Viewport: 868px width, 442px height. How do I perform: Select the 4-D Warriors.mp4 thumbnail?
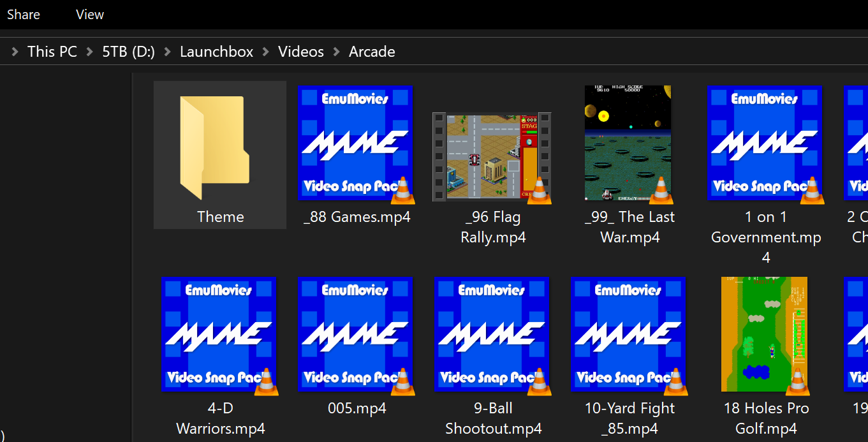point(219,334)
